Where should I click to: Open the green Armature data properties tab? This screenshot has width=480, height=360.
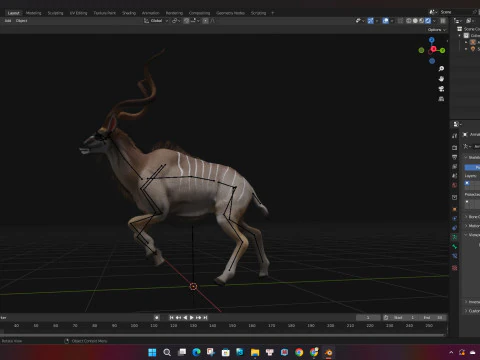455,237
